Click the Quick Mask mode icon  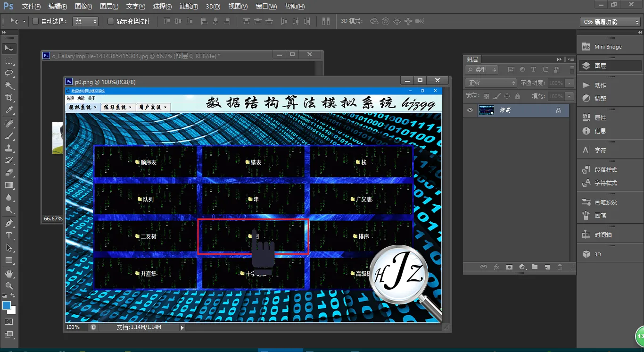click(x=9, y=322)
